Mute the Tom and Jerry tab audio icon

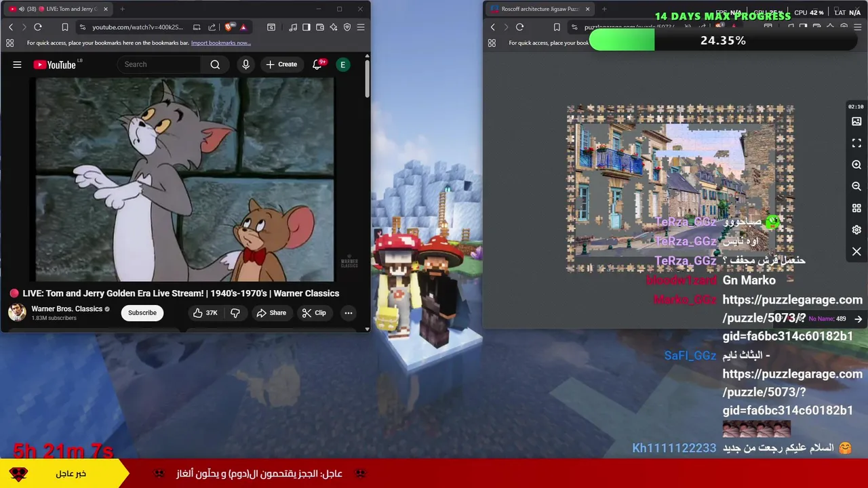pyautogui.click(x=22, y=9)
